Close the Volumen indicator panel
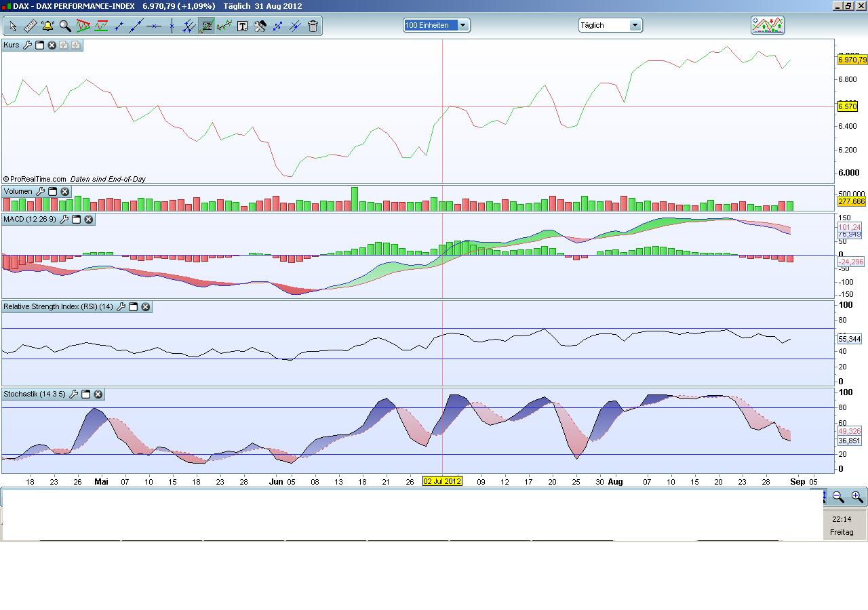868x610 pixels. (x=64, y=192)
